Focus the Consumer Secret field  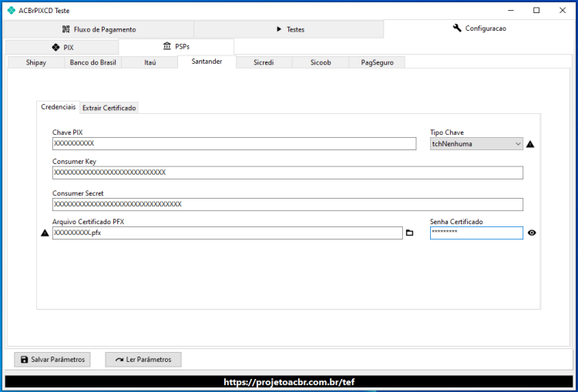287,205
